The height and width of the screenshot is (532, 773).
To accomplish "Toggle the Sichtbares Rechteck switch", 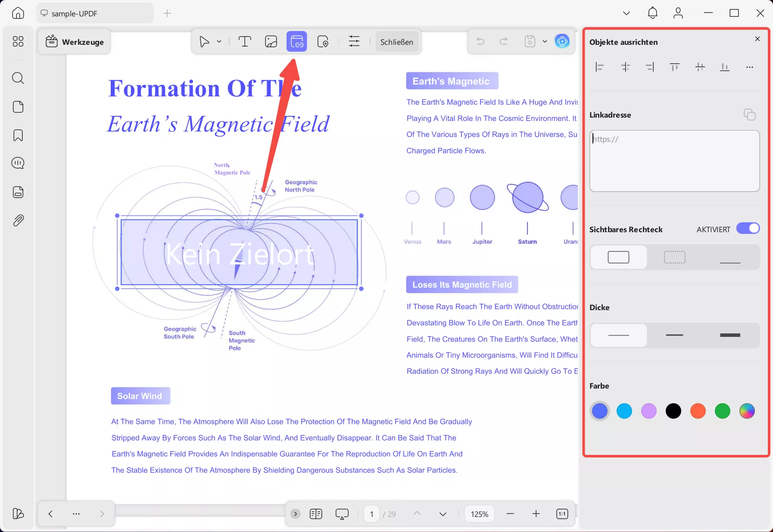I will point(748,228).
